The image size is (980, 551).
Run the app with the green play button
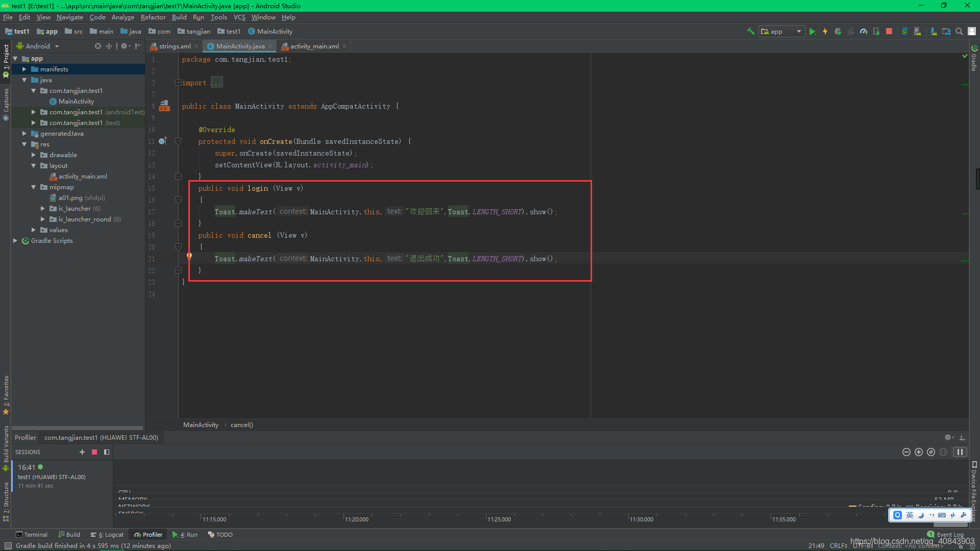coord(812,32)
